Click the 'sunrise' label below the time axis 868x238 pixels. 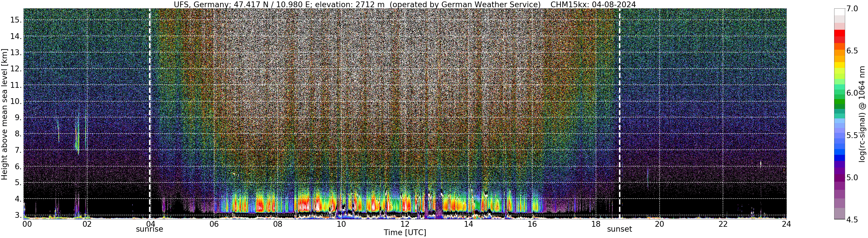[149, 229]
